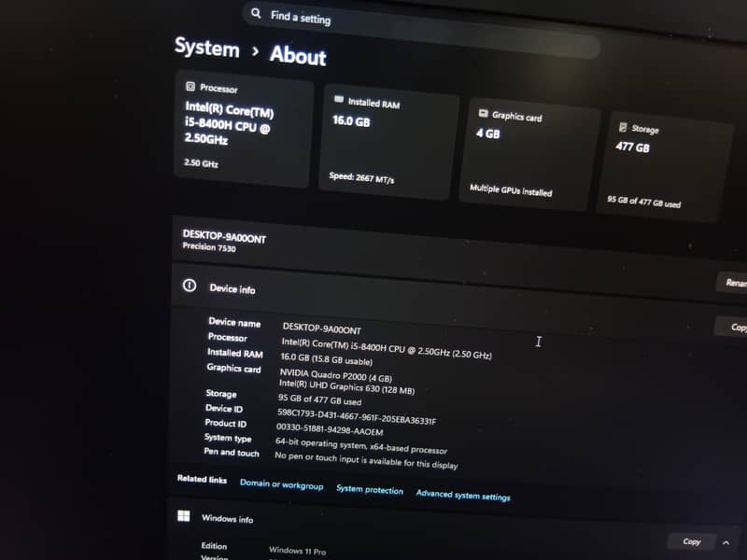
Task: Click the Windows logo icon beside Windows info
Action: (x=183, y=516)
